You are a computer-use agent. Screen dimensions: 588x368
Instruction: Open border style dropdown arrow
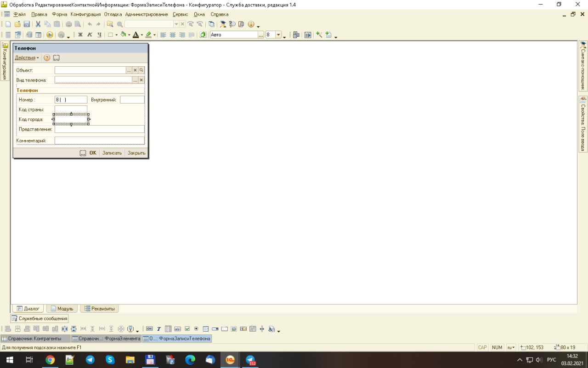pos(116,35)
